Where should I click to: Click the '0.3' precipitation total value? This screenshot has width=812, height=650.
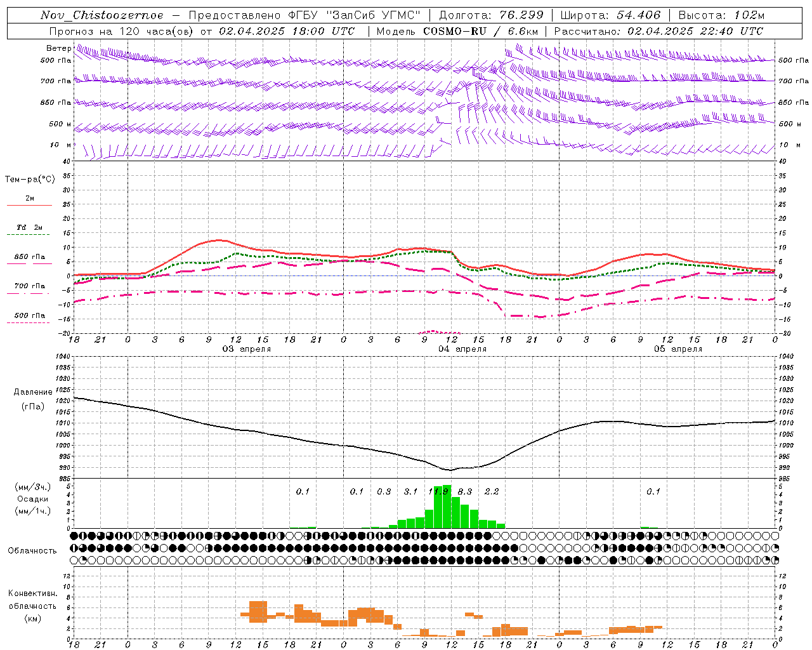pos(384,491)
